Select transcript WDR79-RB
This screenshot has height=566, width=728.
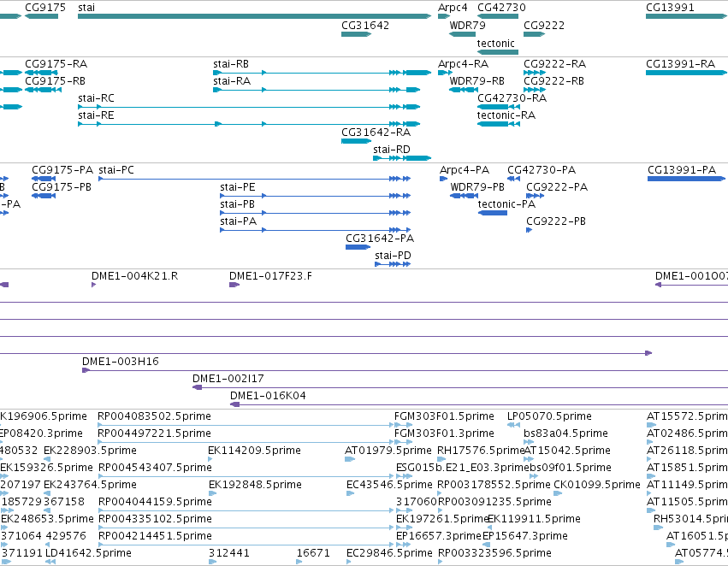pos(464,90)
